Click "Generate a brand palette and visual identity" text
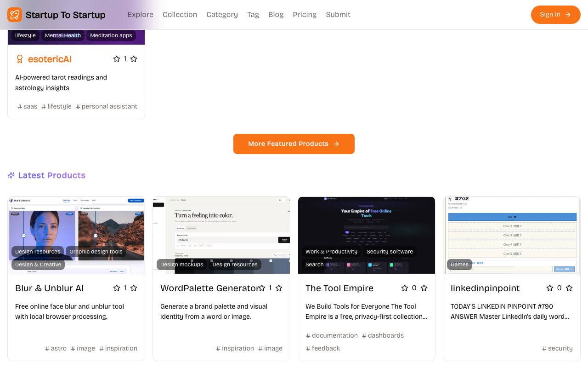Image resolution: width=588 pixels, height=368 pixels. (214, 311)
